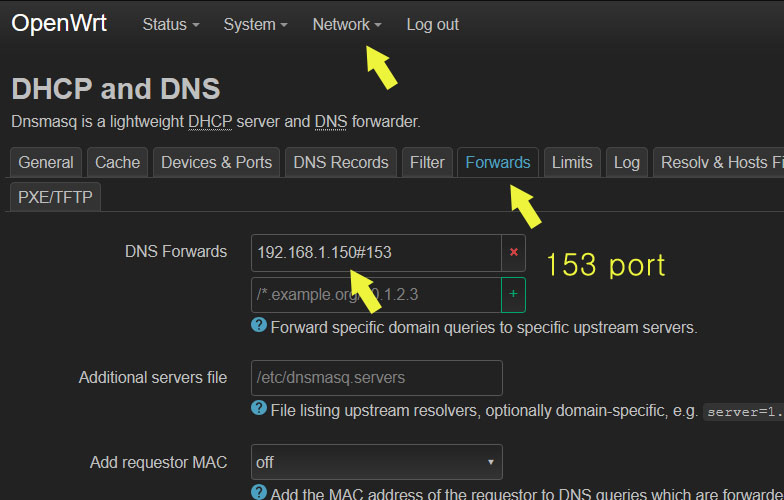Viewport: 784px width, 500px height.
Task: Click the Additional servers file input
Action: 376,378
